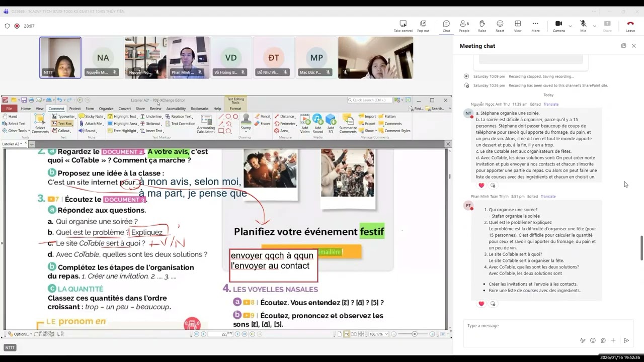
Task: Click the new document tab plus button
Action: 32,144
